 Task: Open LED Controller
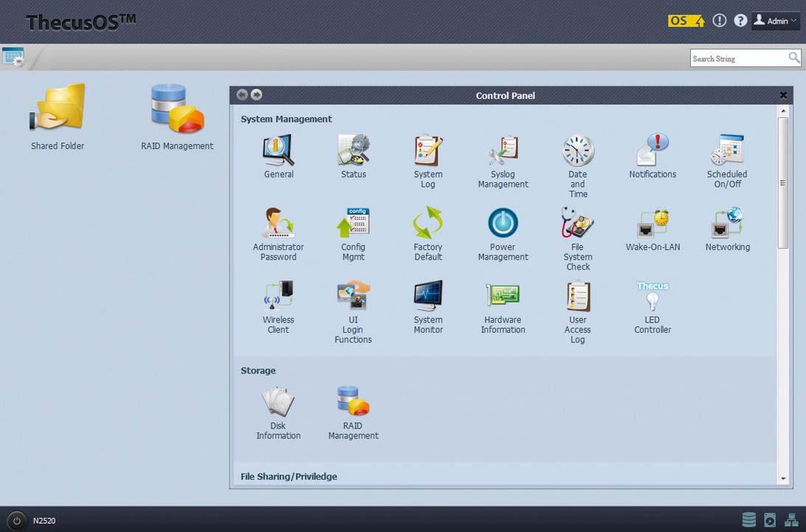[652, 296]
